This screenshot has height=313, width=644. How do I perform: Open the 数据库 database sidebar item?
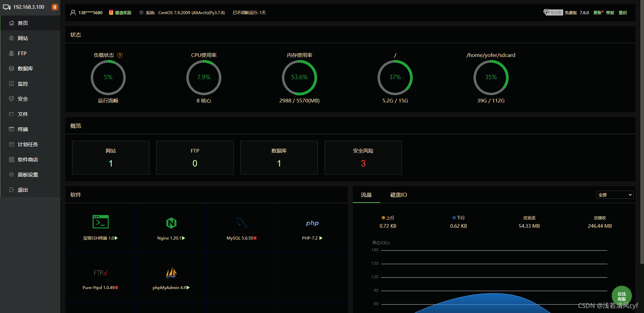pos(30,68)
